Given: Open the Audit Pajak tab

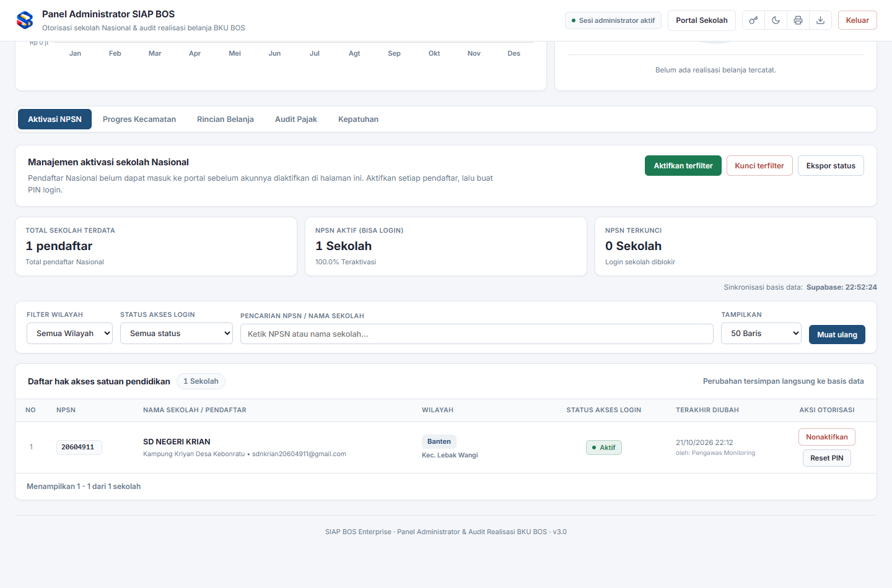Looking at the screenshot, I should tap(296, 119).
